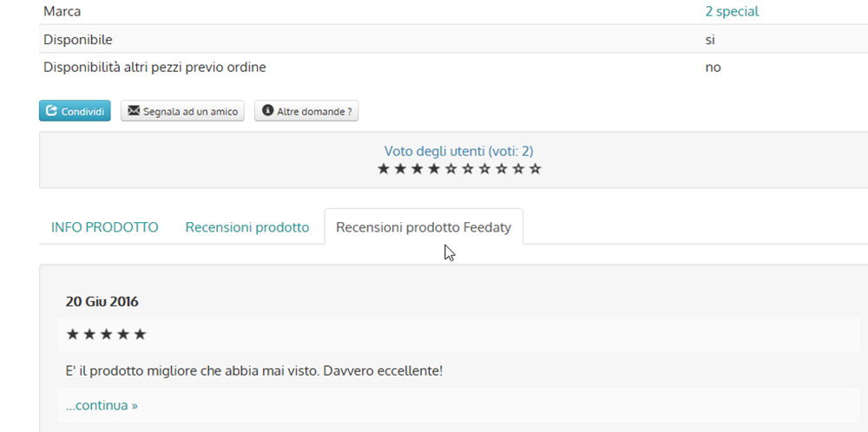The image size is (868, 432).
Task: Select the seventh star in user rating
Action: [x=484, y=168]
